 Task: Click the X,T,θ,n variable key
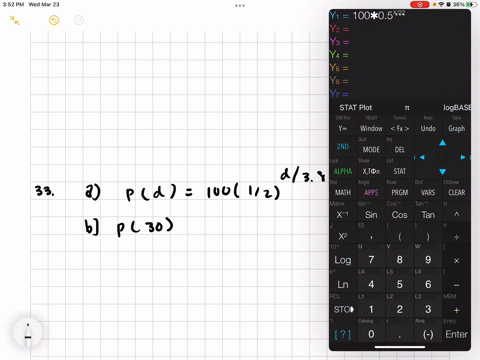pyautogui.click(x=371, y=171)
